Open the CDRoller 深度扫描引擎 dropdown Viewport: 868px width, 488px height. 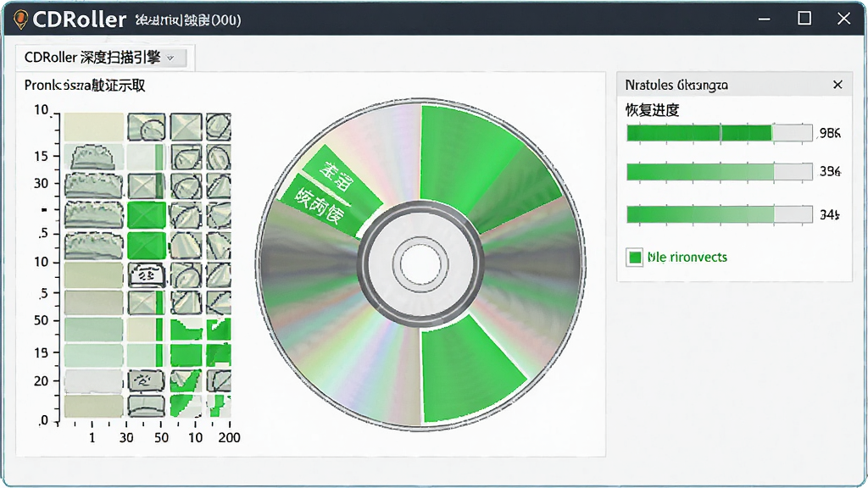[105, 58]
